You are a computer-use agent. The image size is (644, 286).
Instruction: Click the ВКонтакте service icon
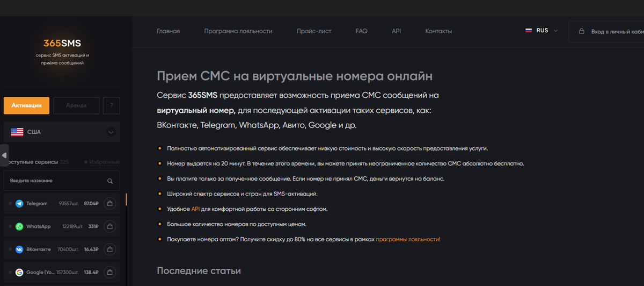19,249
